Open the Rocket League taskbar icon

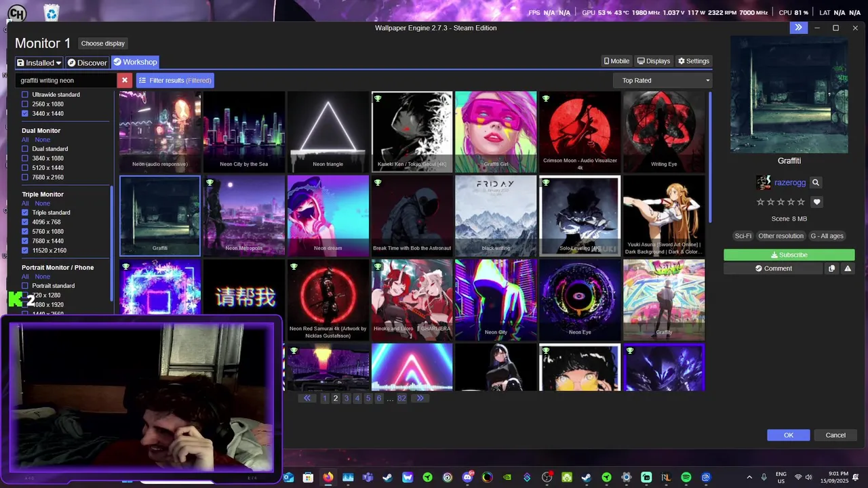coord(666,477)
